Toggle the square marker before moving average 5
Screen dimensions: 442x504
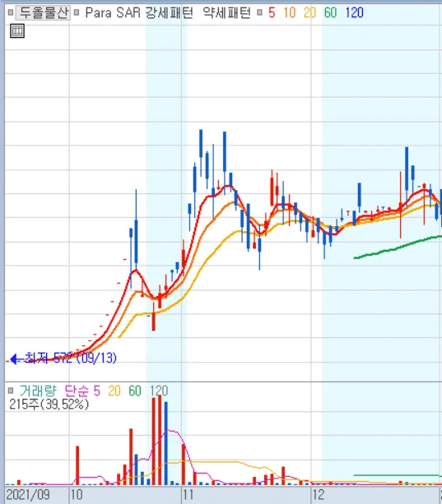259,12
